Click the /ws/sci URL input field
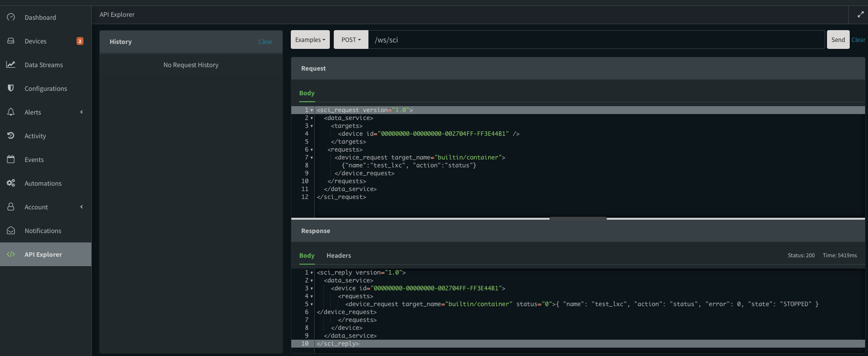This screenshot has width=868, height=356. click(596, 40)
